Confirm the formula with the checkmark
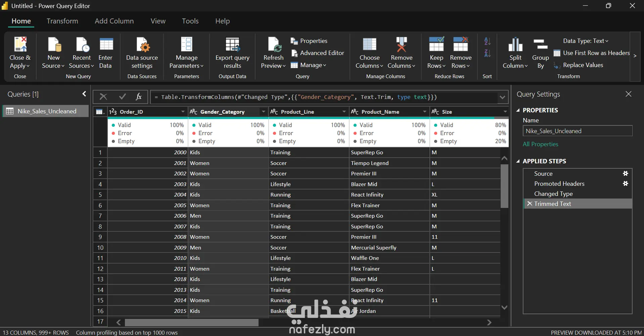The width and height of the screenshot is (644, 336). pyautogui.click(x=122, y=97)
